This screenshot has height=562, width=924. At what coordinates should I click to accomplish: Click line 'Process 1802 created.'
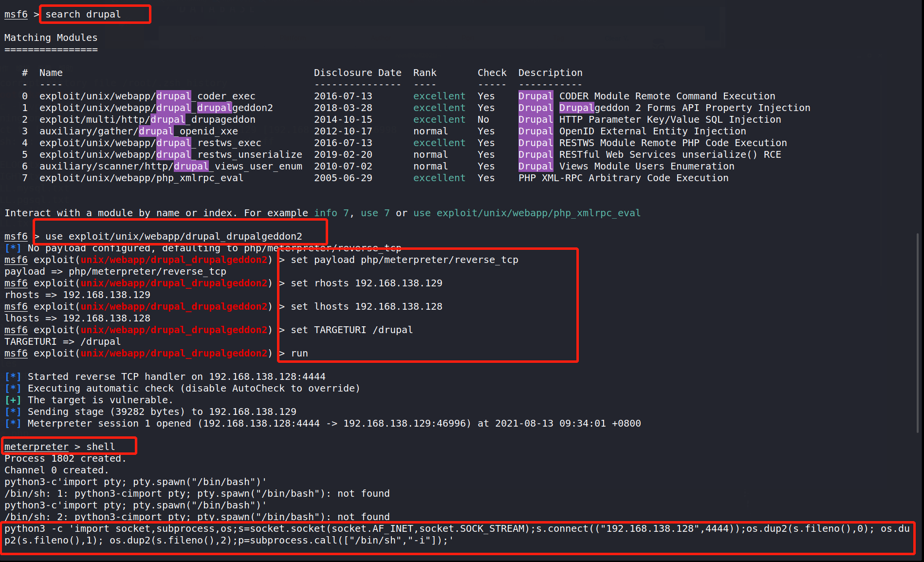click(x=65, y=458)
